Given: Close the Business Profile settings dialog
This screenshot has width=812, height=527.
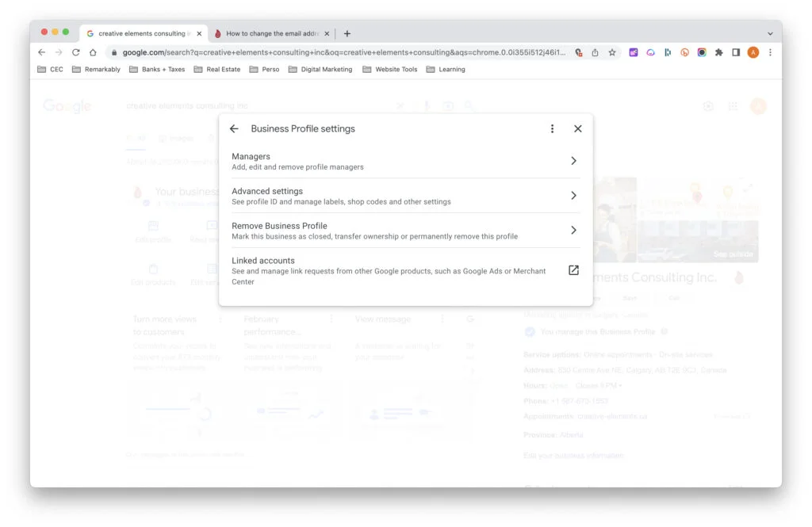Looking at the screenshot, I should 578,129.
